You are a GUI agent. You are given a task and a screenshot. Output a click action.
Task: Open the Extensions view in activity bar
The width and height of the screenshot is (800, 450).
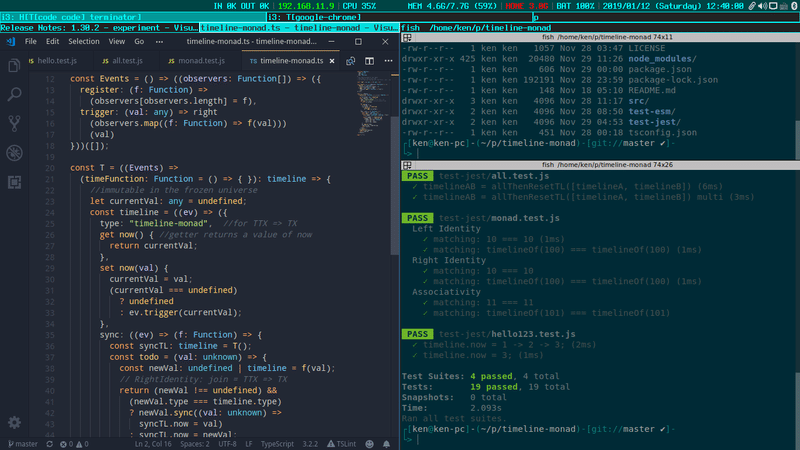point(14,182)
